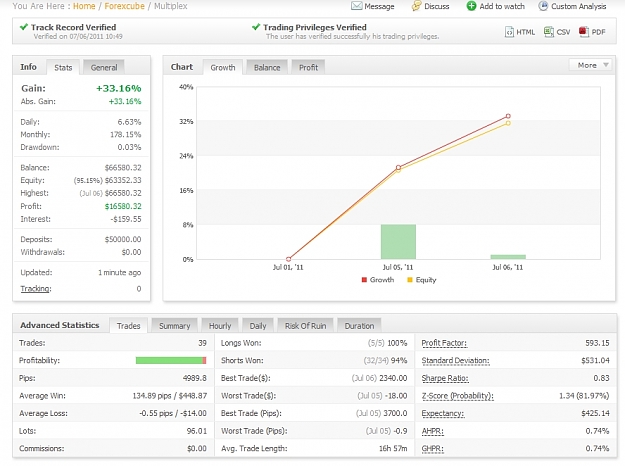Click the green Add to watch plus icon
Image resolution: width=625 pixels, height=466 pixels.
pos(471,6)
